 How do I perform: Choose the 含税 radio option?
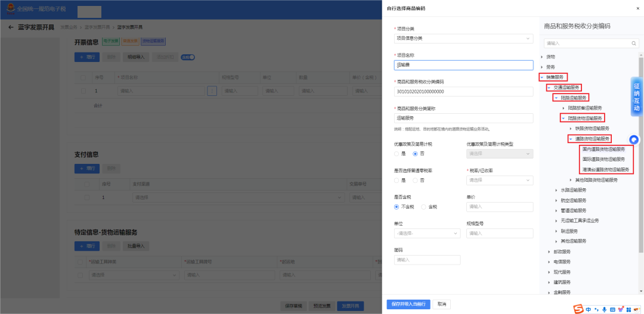(423, 207)
